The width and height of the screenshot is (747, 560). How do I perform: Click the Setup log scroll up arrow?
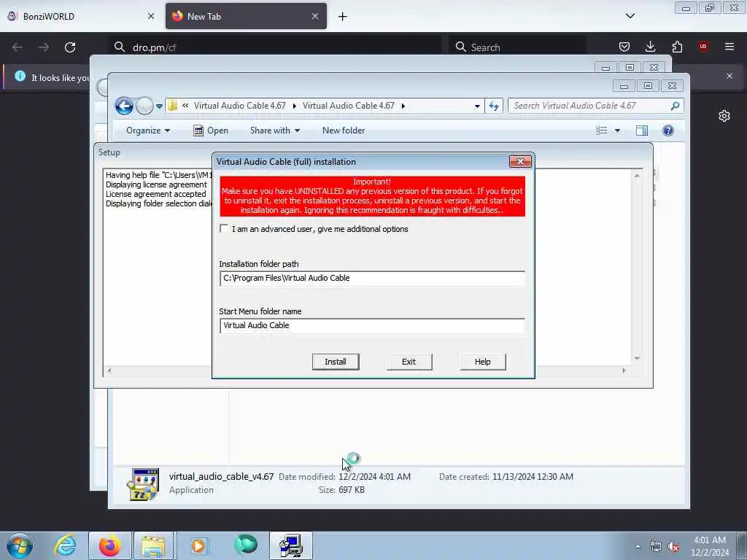click(637, 176)
